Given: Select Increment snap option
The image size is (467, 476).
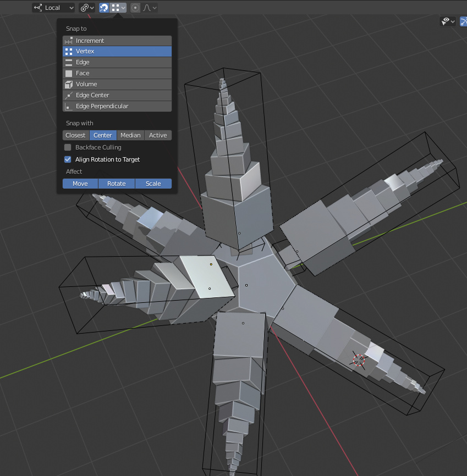Looking at the screenshot, I should (x=117, y=41).
